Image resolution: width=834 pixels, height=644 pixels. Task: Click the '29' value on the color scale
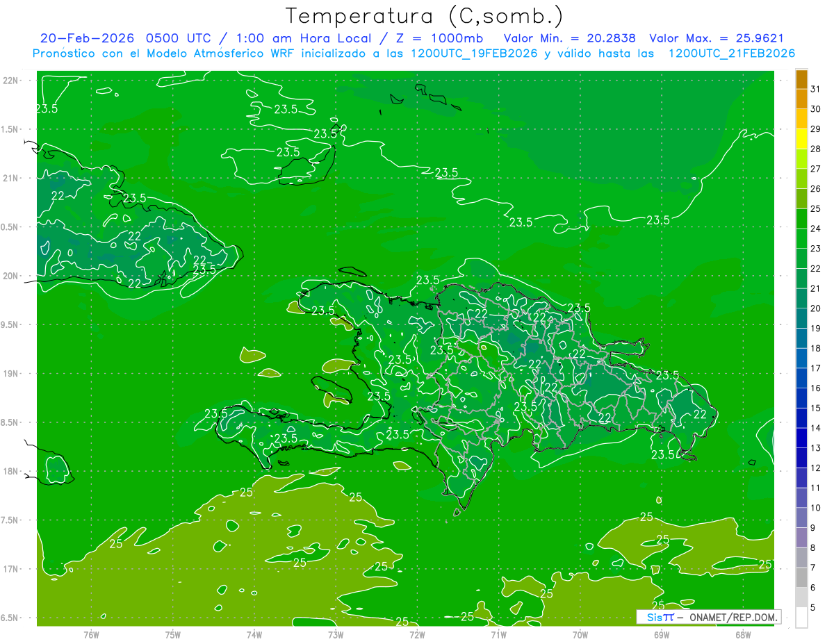coord(816,129)
